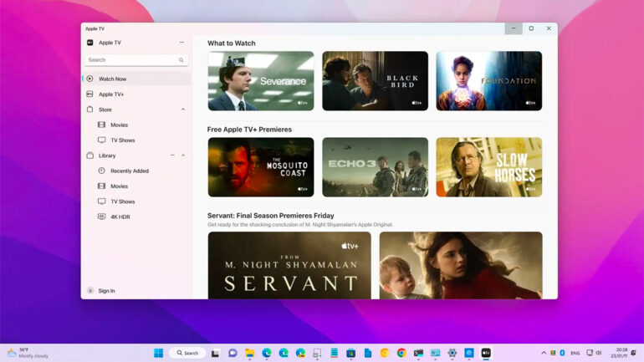Click Sign In at the sidebar bottom
The height and width of the screenshot is (362, 644).
[x=106, y=291]
